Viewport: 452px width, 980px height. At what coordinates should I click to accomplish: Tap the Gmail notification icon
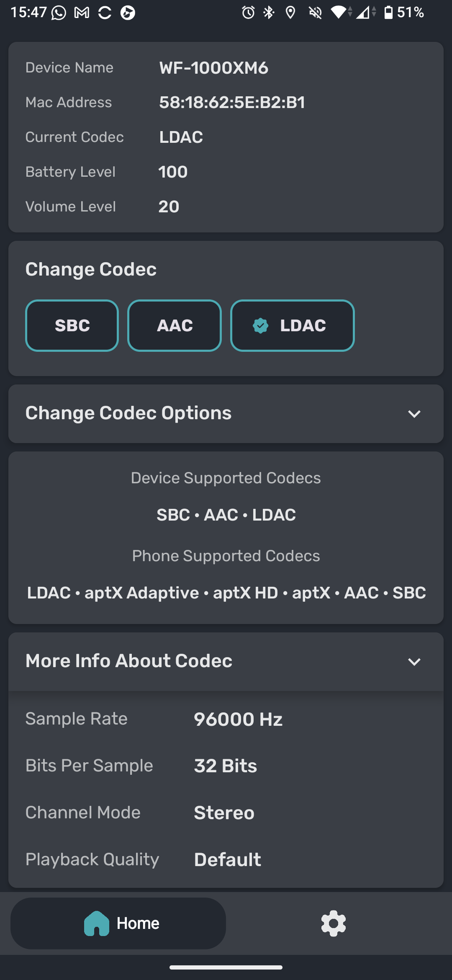click(x=82, y=13)
